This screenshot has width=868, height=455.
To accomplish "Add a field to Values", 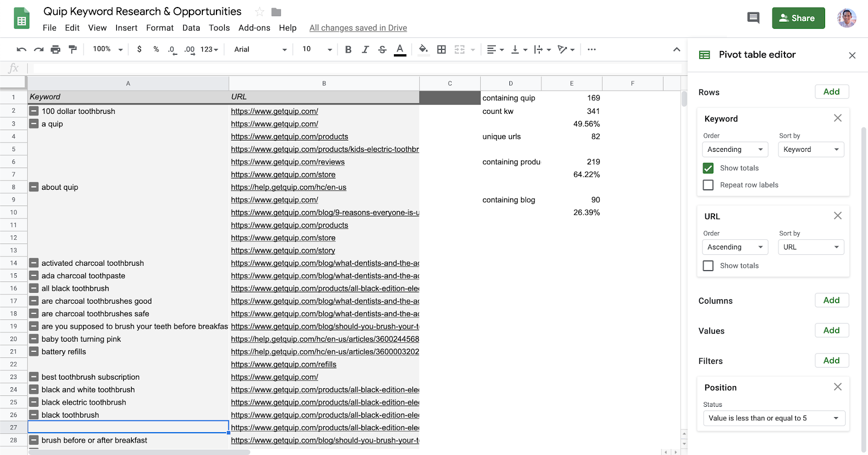I will [832, 330].
